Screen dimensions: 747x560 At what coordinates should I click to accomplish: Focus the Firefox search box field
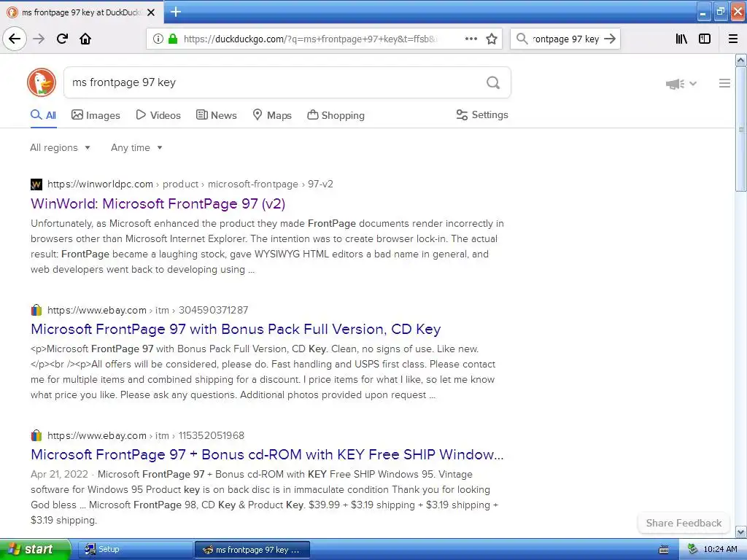tap(565, 39)
